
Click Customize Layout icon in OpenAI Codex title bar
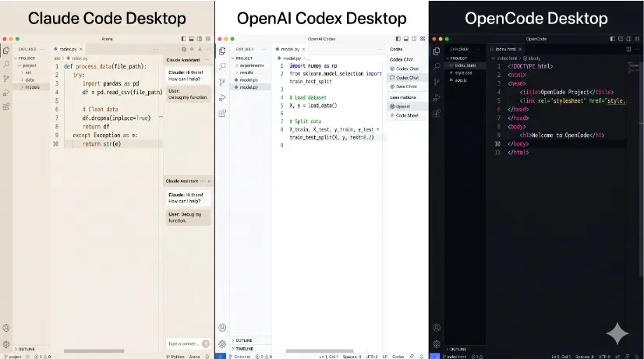point(423,39)
